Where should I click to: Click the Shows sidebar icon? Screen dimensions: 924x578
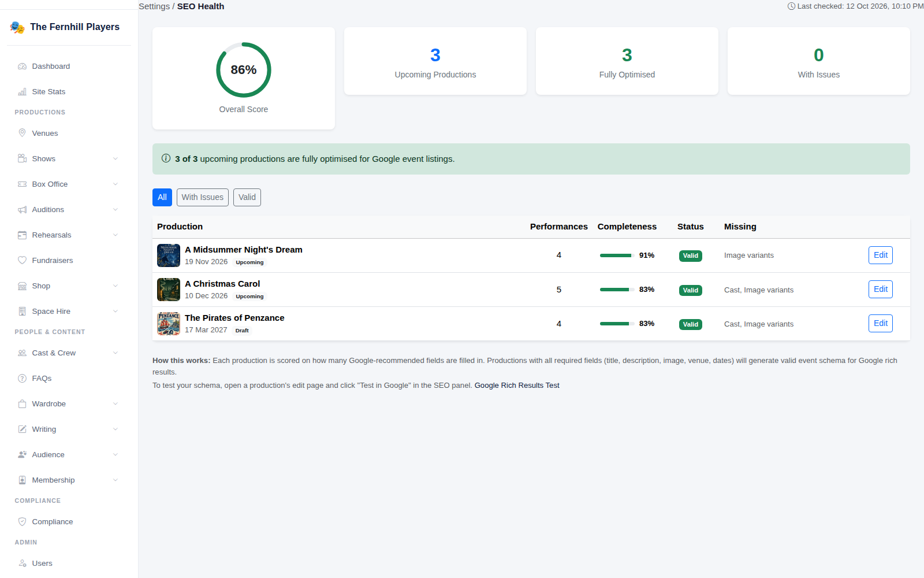(22, 159)
